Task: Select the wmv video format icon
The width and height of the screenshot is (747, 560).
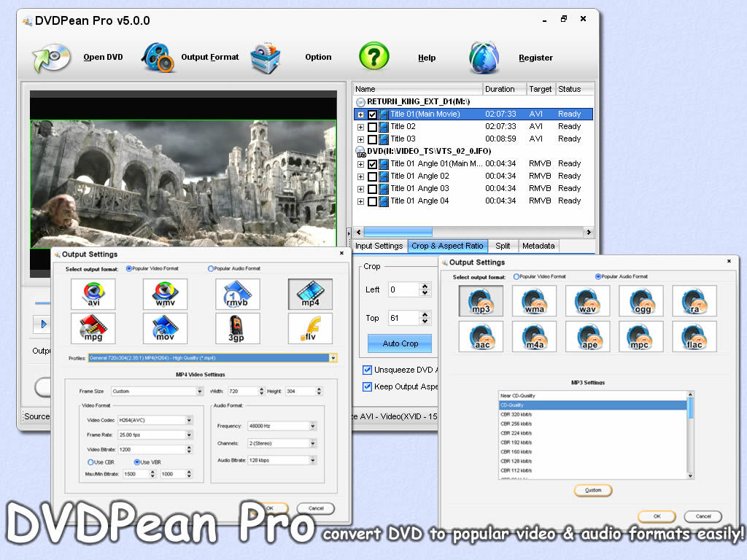Action: 166,294
